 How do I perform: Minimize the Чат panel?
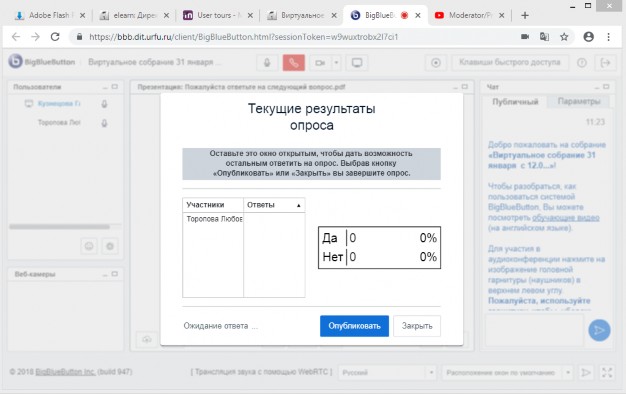[597, 87]
